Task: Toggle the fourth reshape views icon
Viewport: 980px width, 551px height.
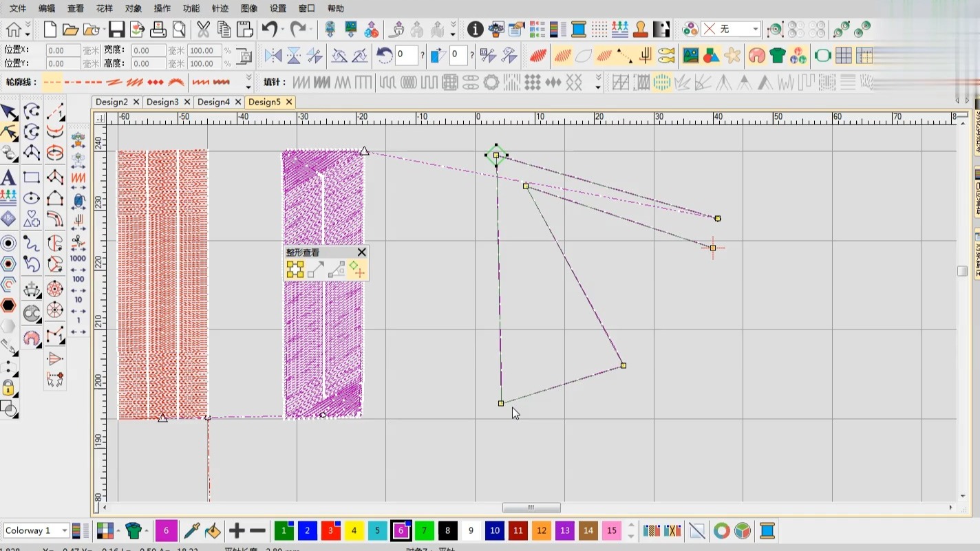Action: pos(357,270)
